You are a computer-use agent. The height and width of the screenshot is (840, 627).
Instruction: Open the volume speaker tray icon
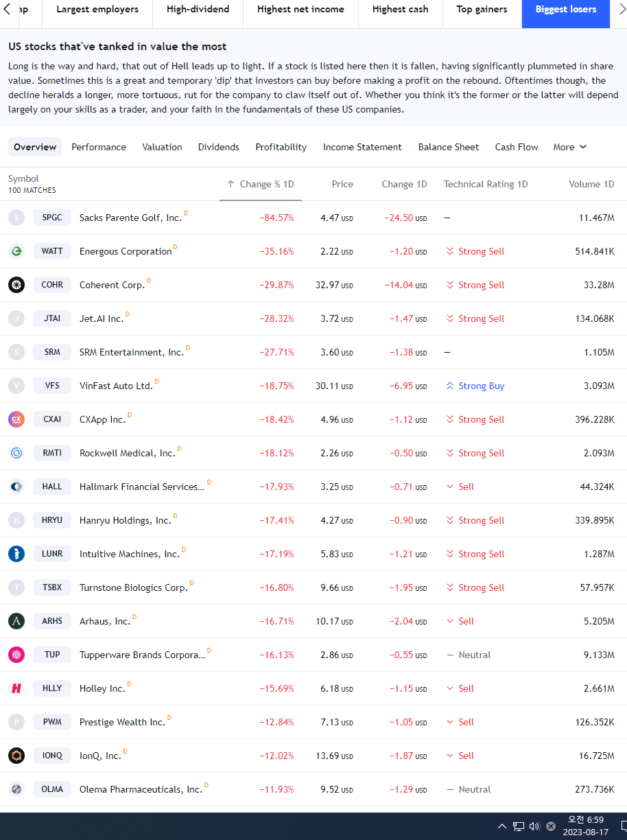pos(534,826)
